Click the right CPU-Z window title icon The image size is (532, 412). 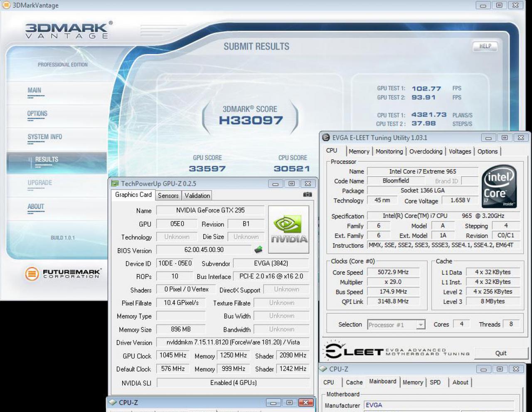pos(323,369)
